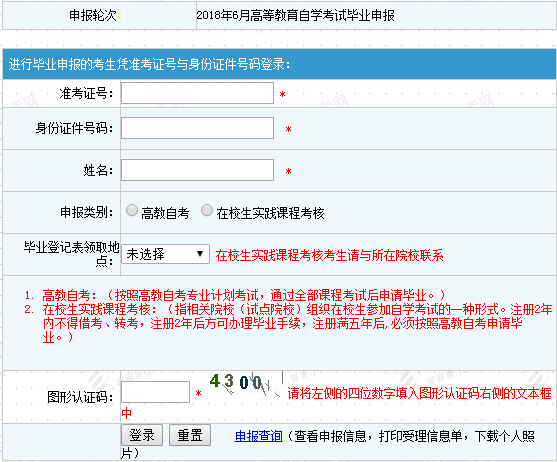The image size is (557, 462).
Task: Click the 图形认证码 label
Action: [x=80, y=397]
